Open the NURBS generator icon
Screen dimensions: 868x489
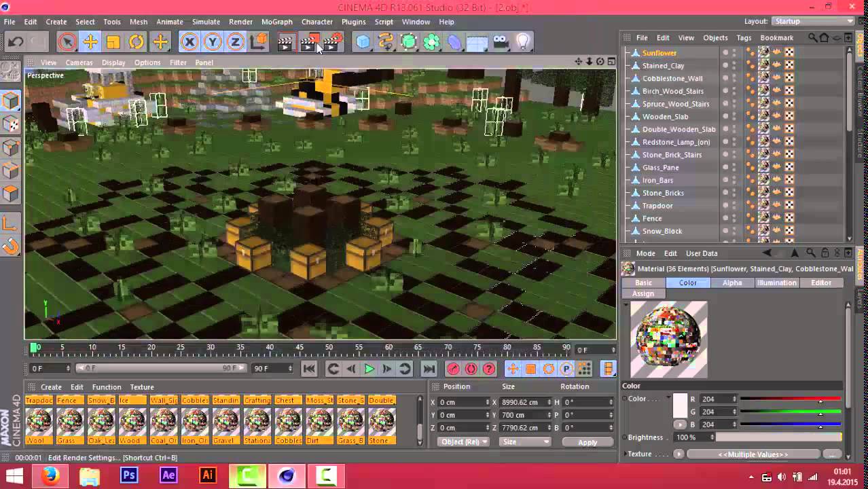409,42
